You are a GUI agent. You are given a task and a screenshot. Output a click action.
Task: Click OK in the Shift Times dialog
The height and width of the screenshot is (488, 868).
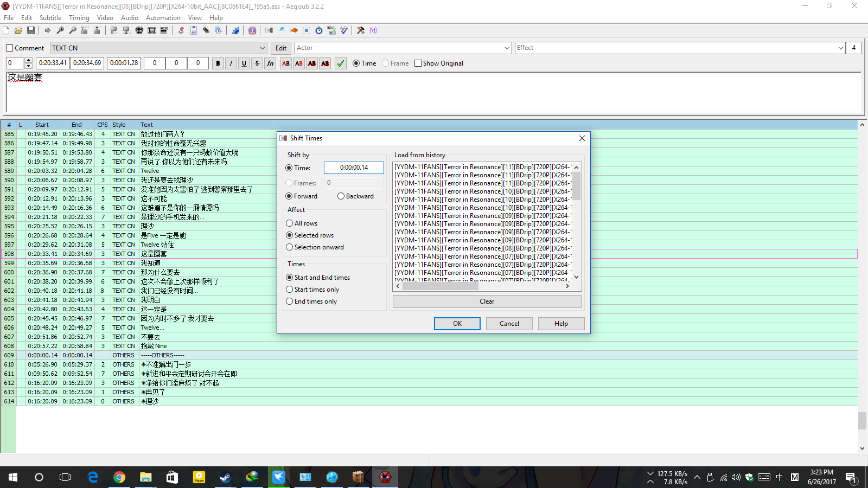(x=457, y=324)
